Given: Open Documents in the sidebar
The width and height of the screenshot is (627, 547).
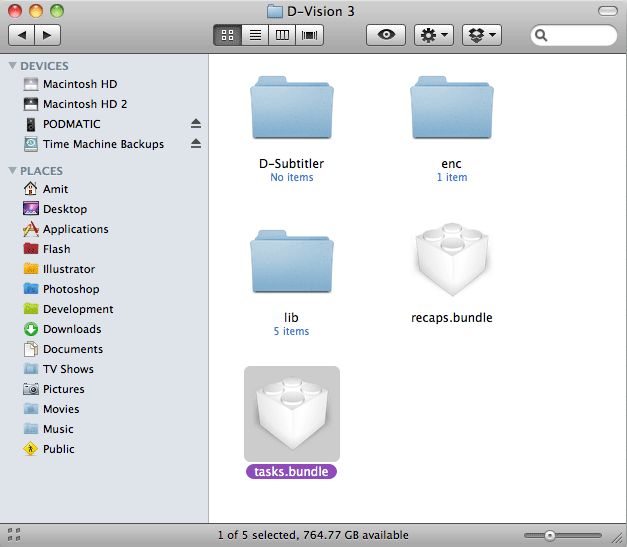Looking at the screenshot, I should tap(104, 349).
